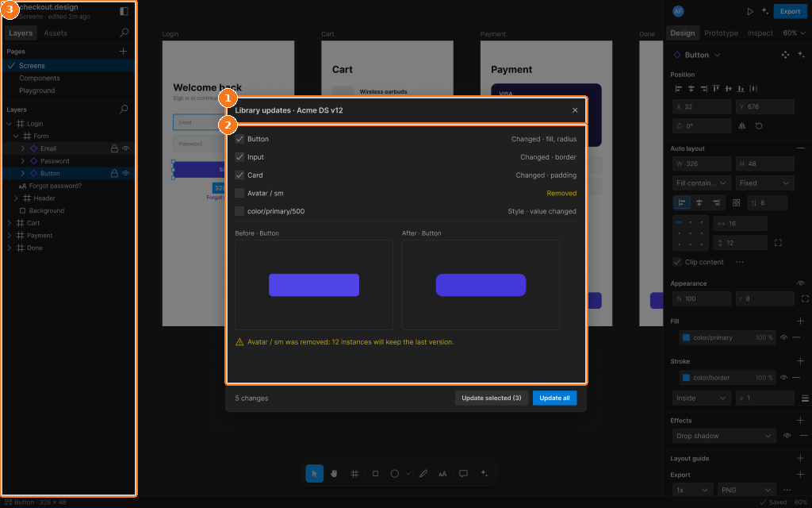812x508 pixels.
Task: Close the Library updates dialog
Action: coord(575,110)
